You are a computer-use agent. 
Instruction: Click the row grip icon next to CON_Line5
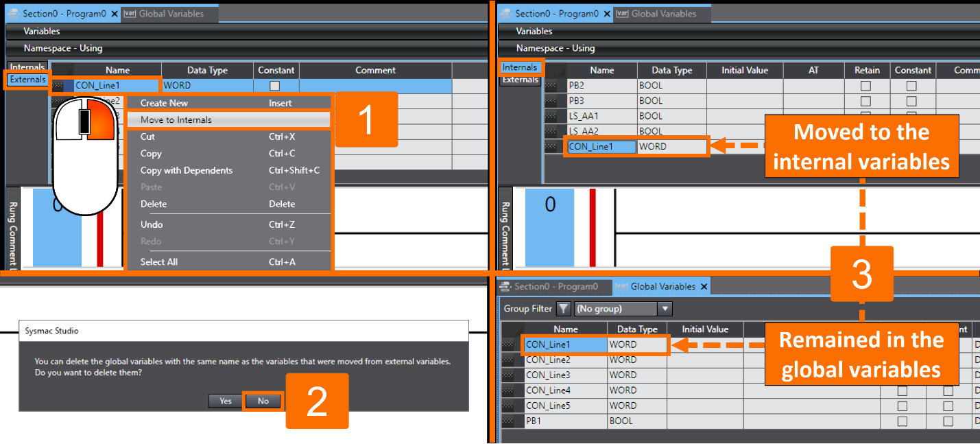click(507, 406)
